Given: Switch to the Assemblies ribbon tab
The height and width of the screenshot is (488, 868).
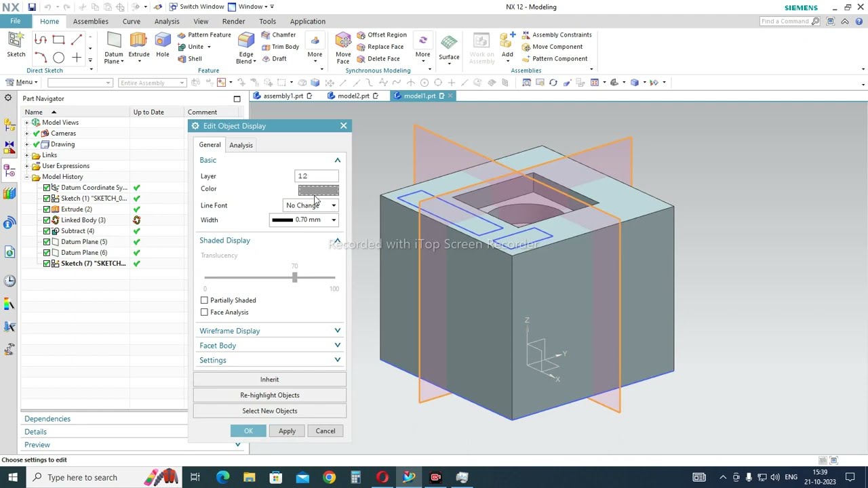Looking at the screenshot, I should coord(90,21).
